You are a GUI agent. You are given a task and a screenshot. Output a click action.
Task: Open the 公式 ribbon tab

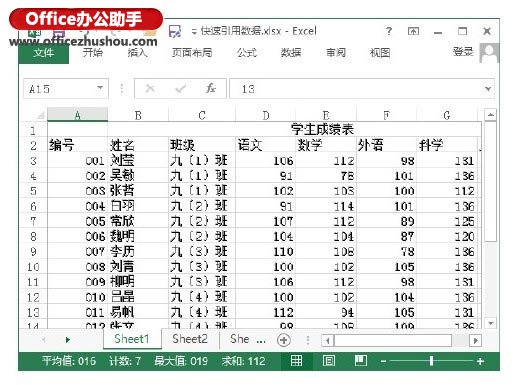pos(247,53)
